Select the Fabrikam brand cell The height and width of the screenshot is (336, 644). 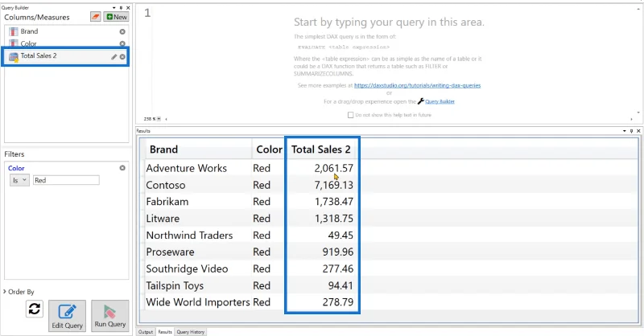167,202
